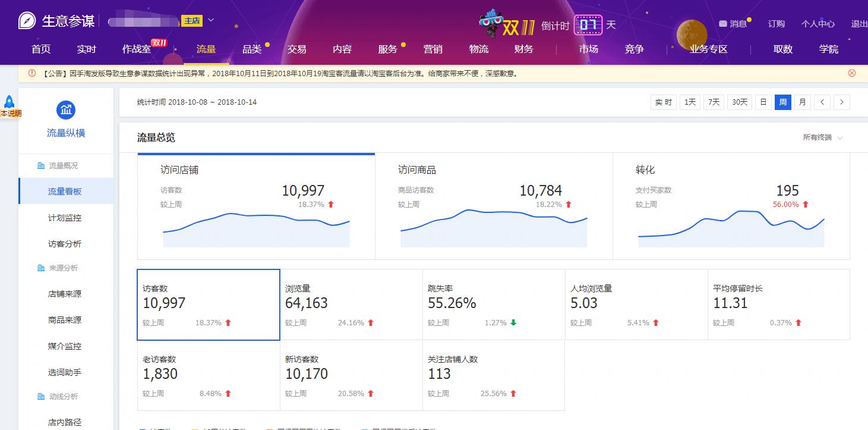Open the 业务专区 navigation tab
This screenshot has width=868, height=430.
[708, 49]
